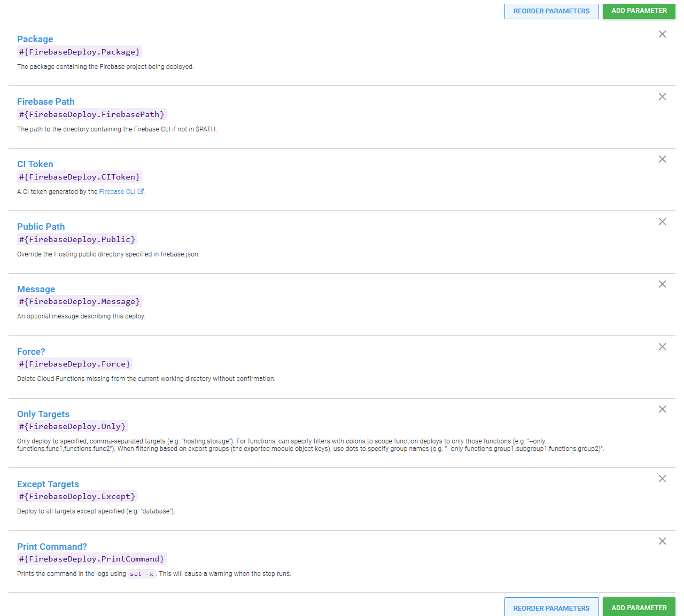
Task: Remove the Except Targets parameter
Action: pyautogui.click(x=662, y=478)
